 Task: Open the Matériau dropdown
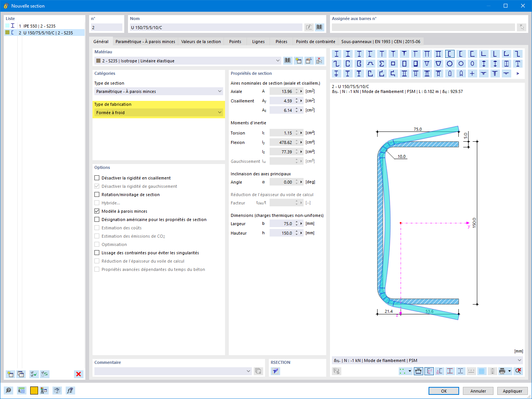[x=188, y=60]
